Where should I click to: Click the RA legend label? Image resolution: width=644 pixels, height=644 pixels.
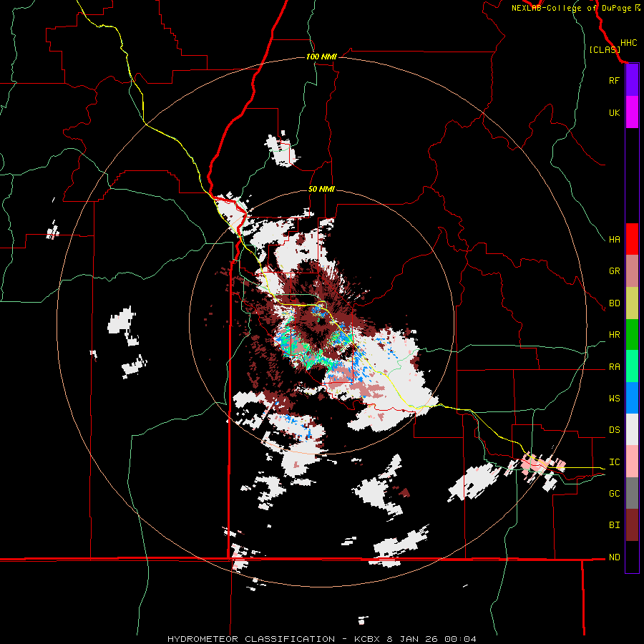point(614,367)
